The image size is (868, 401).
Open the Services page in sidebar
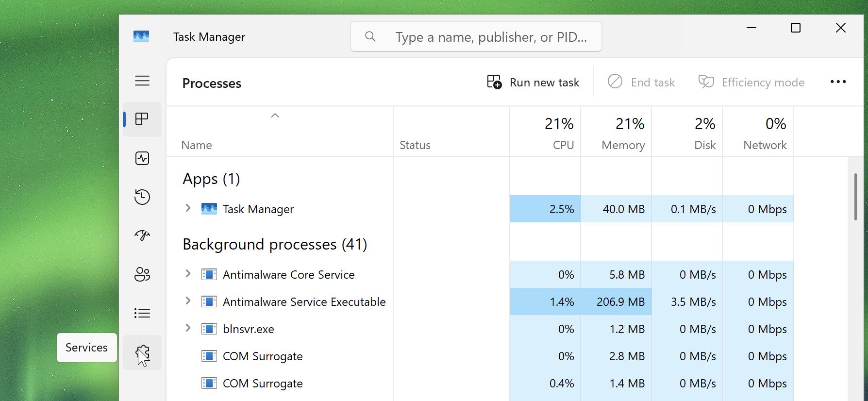coord(142,352)
